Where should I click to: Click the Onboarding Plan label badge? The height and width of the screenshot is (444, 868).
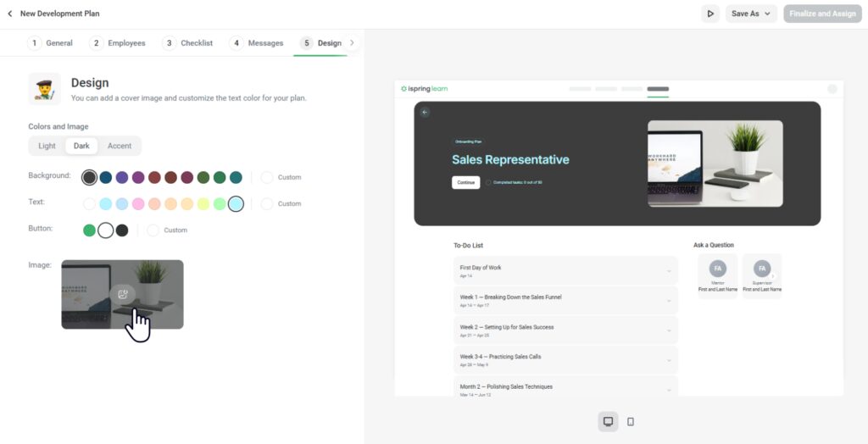point(468,142)
